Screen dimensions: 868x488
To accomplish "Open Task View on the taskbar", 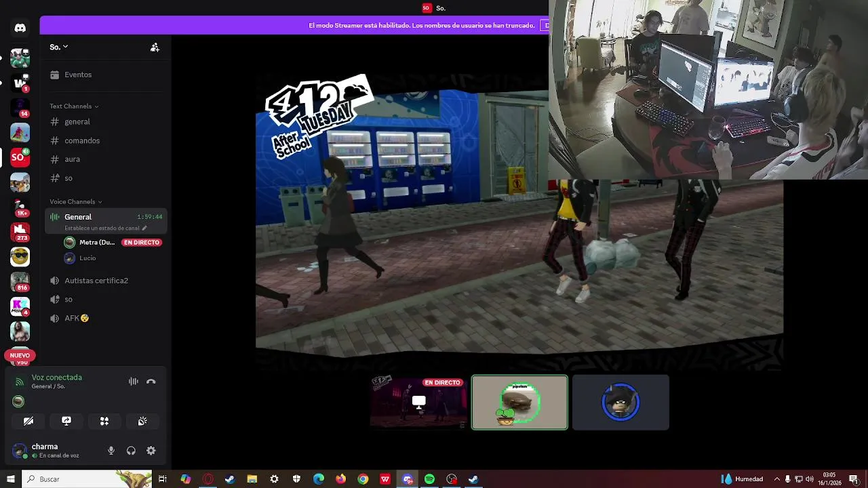I will [163, 479].
